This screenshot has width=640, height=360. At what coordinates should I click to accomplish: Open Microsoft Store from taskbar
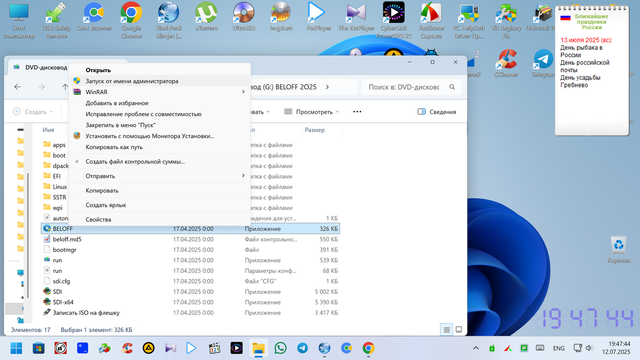coord(38,348)
